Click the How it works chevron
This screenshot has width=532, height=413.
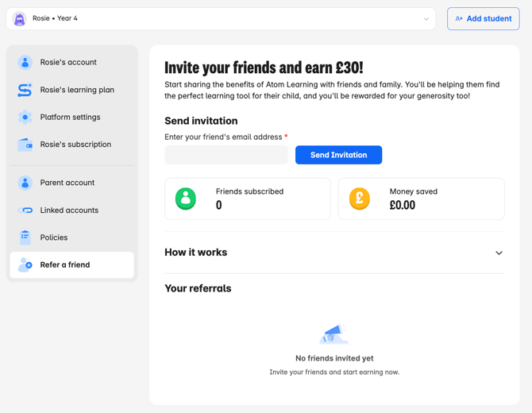[499, 253]
